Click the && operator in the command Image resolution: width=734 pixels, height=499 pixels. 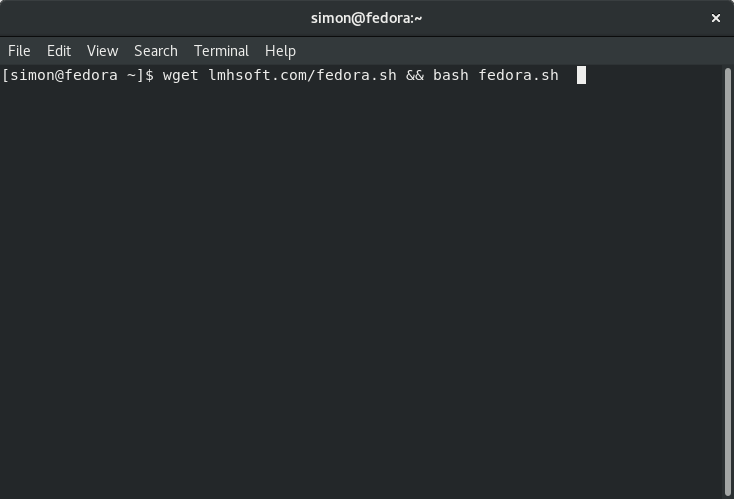coord(415,75)
